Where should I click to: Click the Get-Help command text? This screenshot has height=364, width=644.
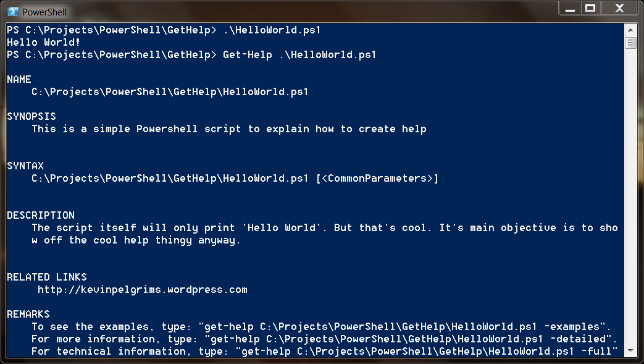pyautogui.click(x=247, y=54)
